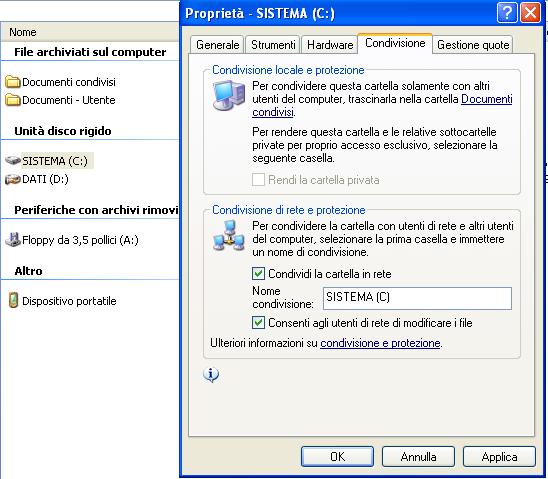Select the Documenti condivisi folder icon
The image size is (548, 479).
pos(13,82)
